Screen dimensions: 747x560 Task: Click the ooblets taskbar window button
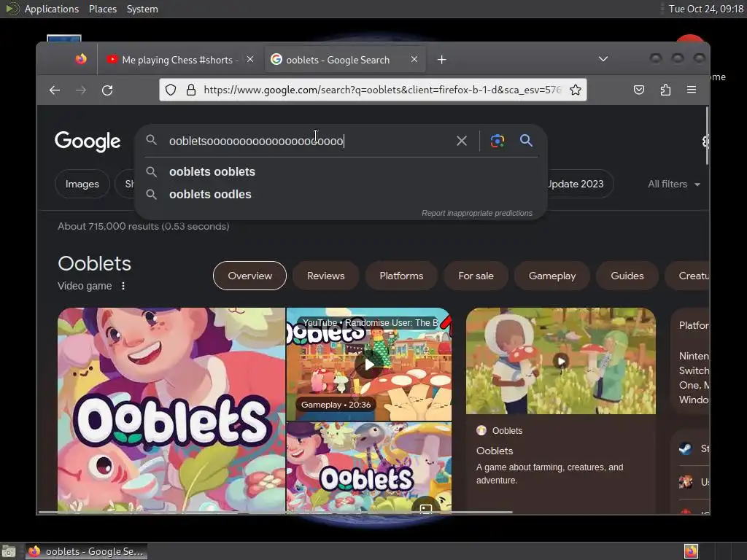point(87,551)
